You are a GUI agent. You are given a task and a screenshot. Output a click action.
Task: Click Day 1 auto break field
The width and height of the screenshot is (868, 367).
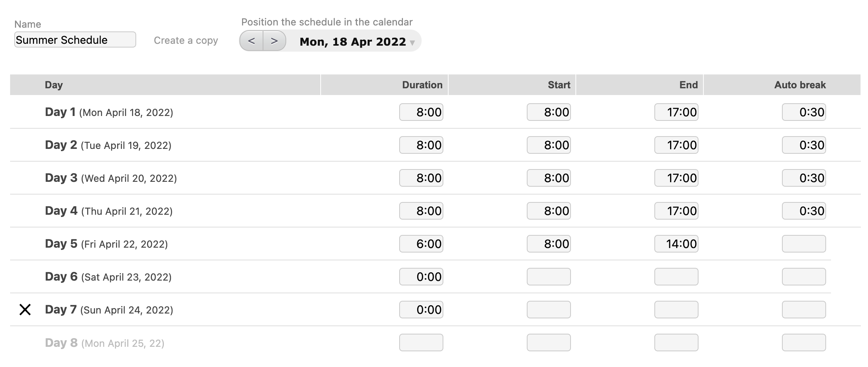[x=804, y=112]
